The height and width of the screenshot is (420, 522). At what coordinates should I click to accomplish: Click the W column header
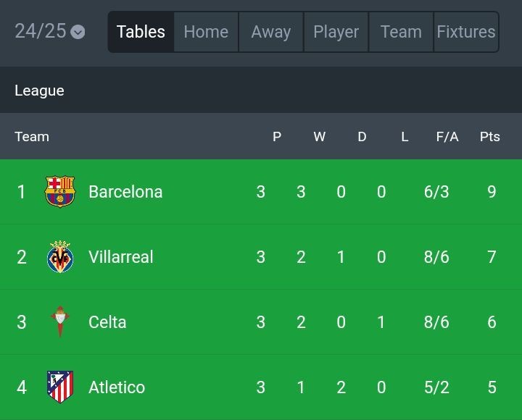(x=319, y=136)
